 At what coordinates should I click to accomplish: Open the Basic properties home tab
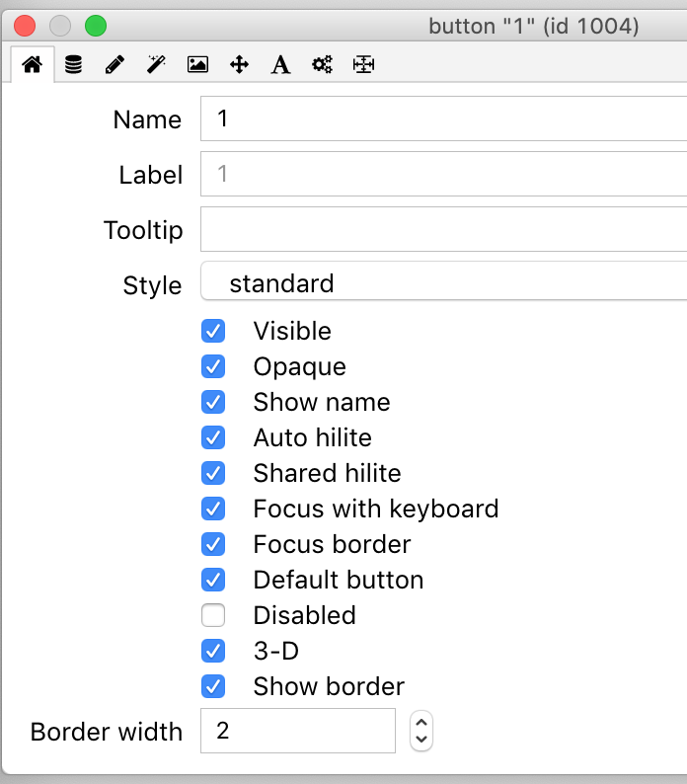[33, 65]
